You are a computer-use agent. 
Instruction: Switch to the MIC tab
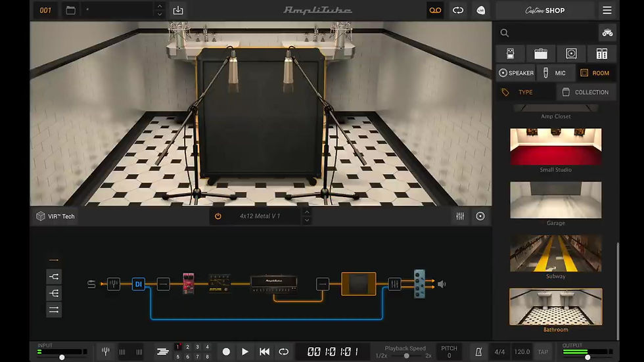click(555, 73)
